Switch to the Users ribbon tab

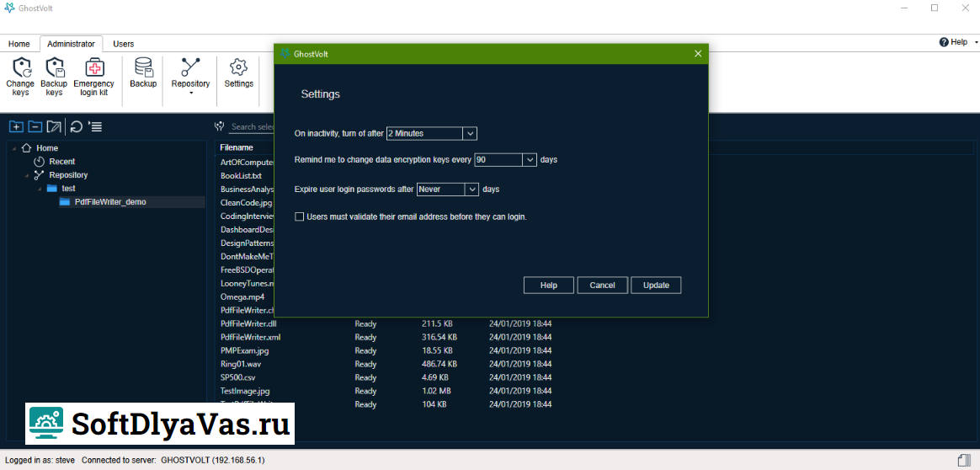[123, 44]
